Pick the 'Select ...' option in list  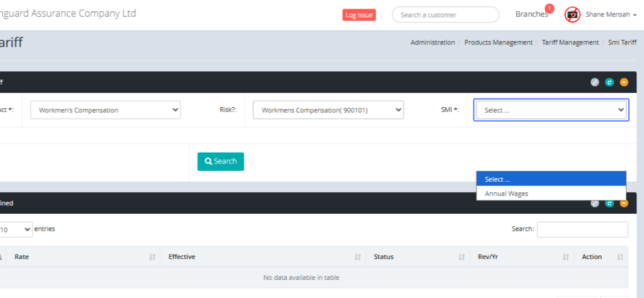pyautogui.click(x=551, y=179)
